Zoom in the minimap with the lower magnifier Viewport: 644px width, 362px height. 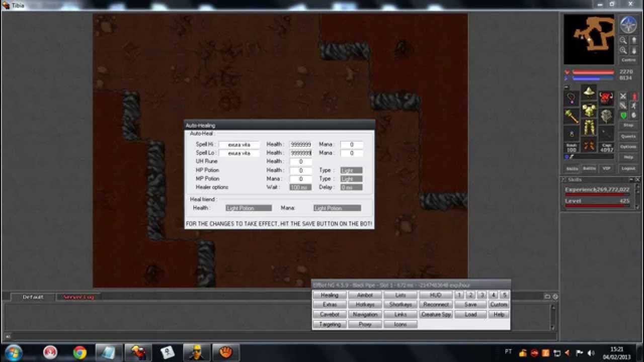[x=623, y=50]
